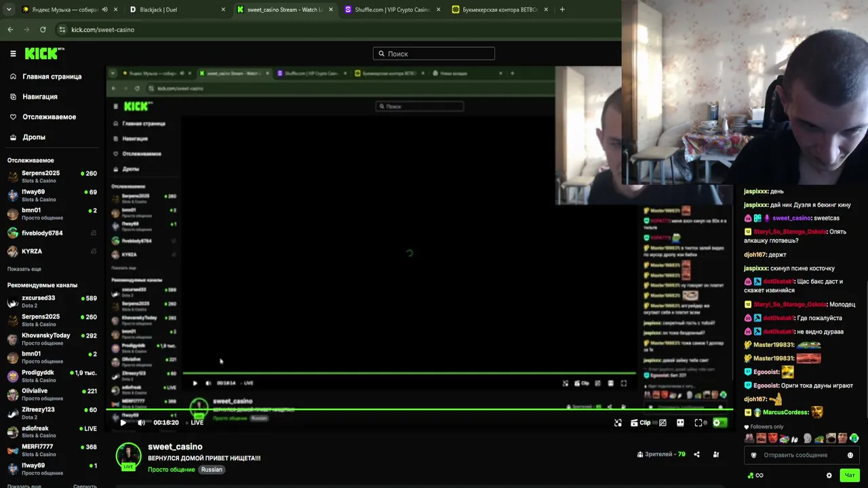
Task: Open the Zitreezy123 recommended channel
Action: click(x=52, y=413)
